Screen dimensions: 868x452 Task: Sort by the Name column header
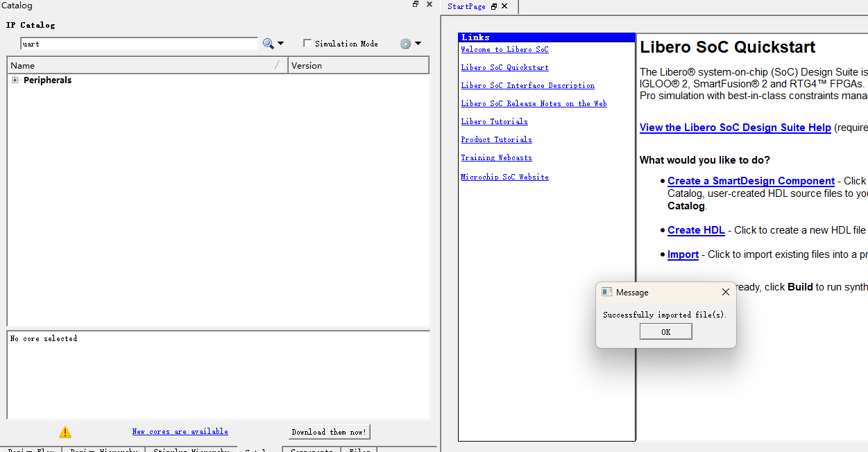[148, 65]
